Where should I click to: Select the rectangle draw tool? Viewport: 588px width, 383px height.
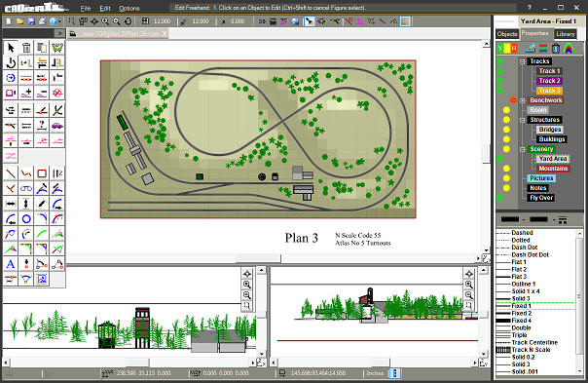[x=42, y=173]
